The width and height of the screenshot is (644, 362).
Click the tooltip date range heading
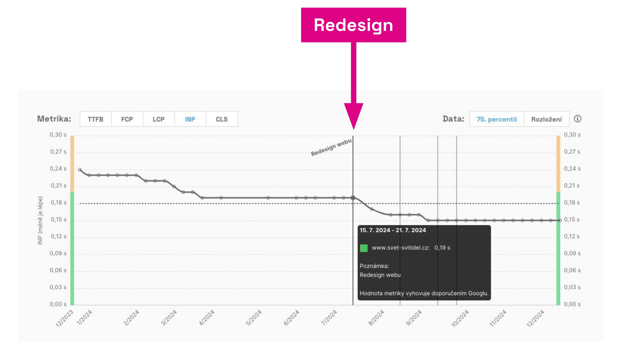[x=393, y=230]
